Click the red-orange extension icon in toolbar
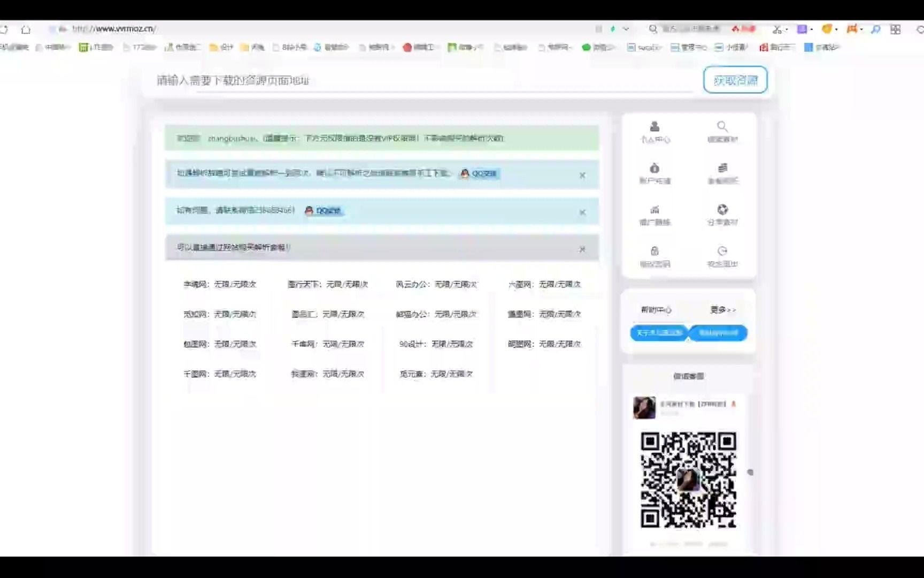 point(852,29)
